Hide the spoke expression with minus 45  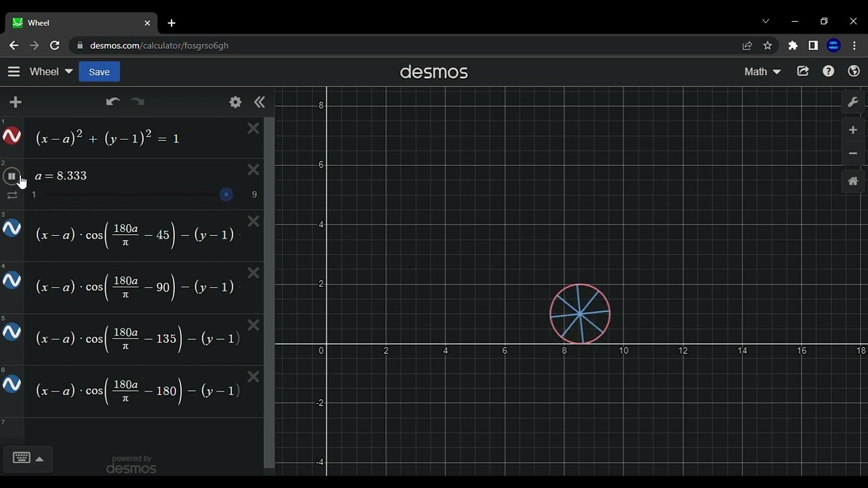coord(12,228)
